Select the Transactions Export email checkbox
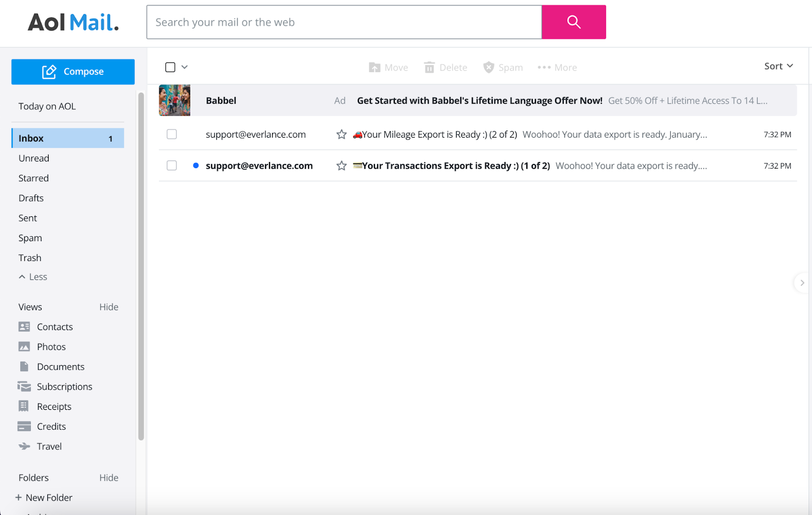The image size is (812, 515). tap(172, 166)
